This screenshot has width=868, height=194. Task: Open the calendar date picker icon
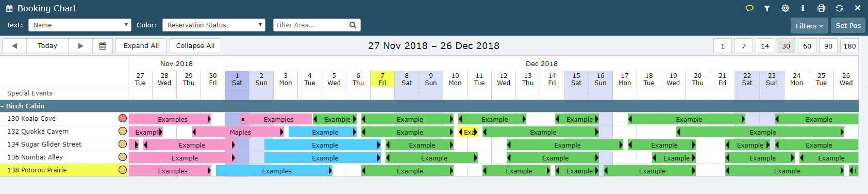pos(103,46)
